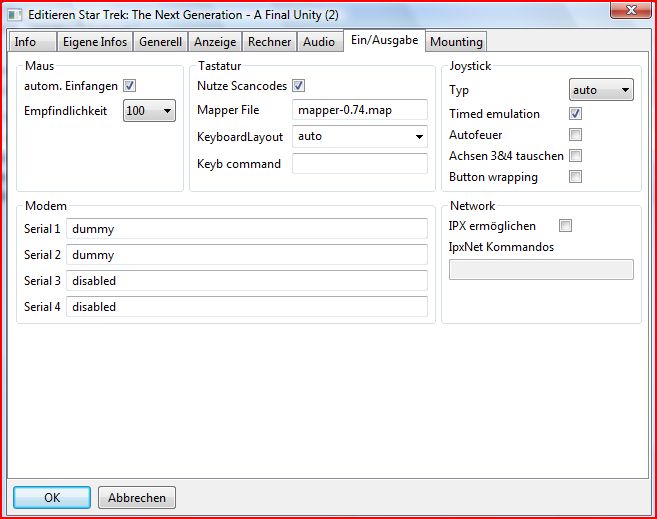Expand the KeyboardLayout combo box
Screen dimensions: 657x519
click(x=360, y=136)
